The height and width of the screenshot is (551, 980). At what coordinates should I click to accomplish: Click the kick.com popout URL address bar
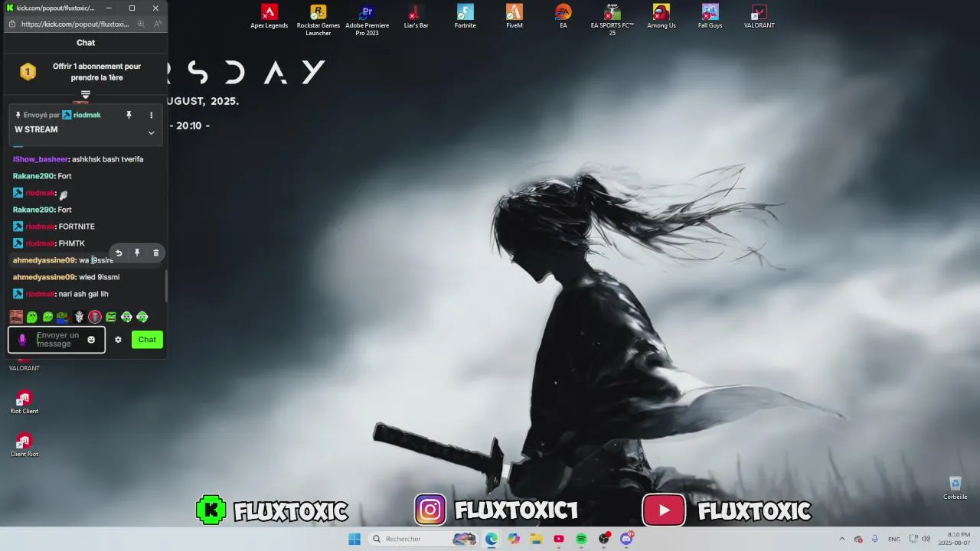pyautogui.click(x=75, y=24)
